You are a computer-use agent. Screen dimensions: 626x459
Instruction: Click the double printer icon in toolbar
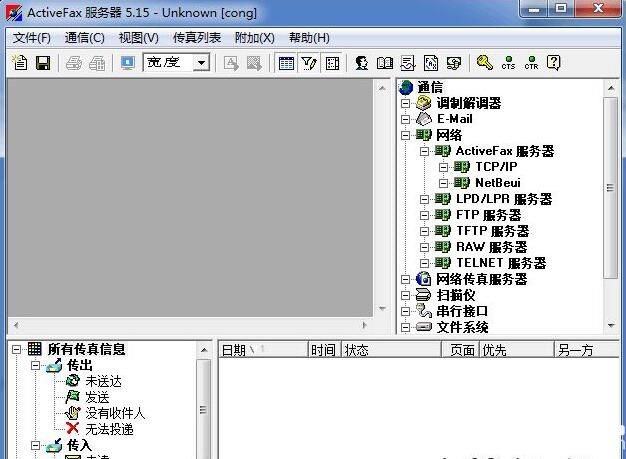pyautogui.click(x=97, y=63)
